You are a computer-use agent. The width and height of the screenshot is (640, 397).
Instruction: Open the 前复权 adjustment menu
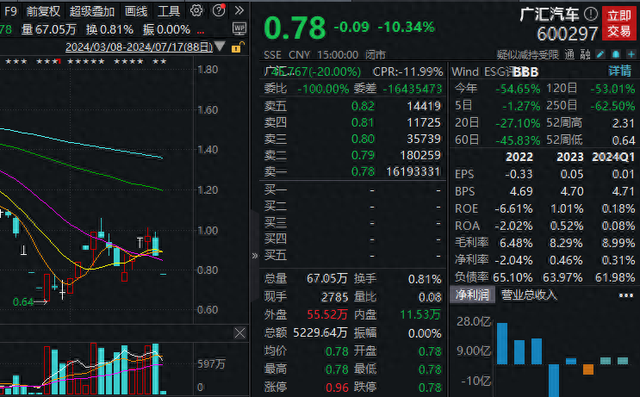43,11
